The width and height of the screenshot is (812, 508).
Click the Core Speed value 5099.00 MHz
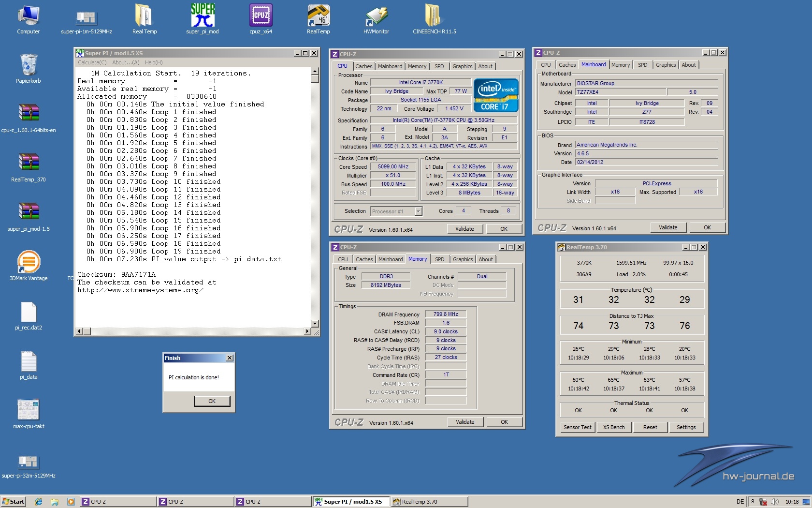click(x=393, y=166)
